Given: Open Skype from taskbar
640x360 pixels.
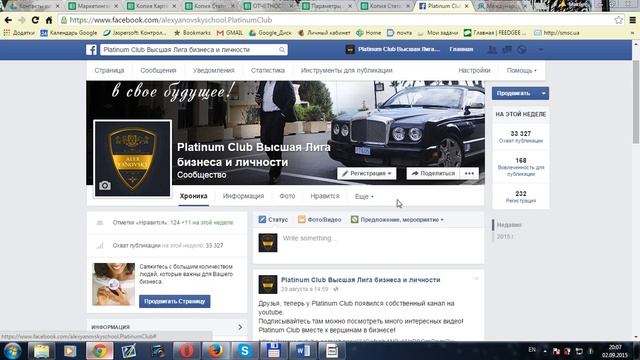Looking at the screenshot, I should 245,351.
